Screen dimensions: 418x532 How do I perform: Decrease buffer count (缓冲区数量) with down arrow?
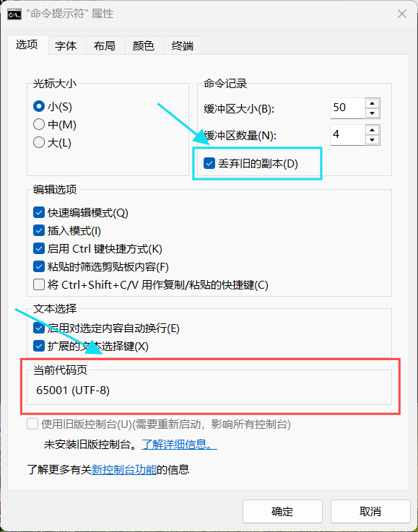[373, 140]
